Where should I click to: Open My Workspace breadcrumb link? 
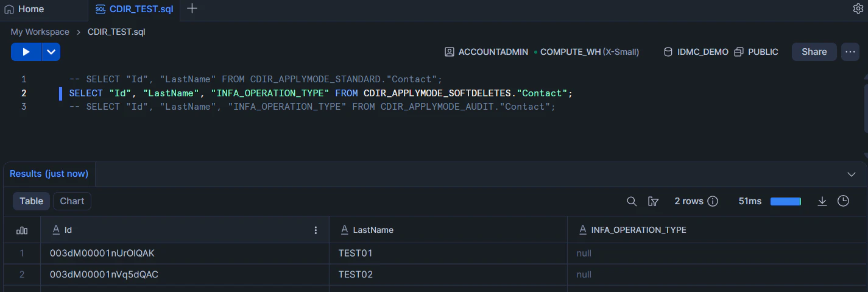pos(40,32)
